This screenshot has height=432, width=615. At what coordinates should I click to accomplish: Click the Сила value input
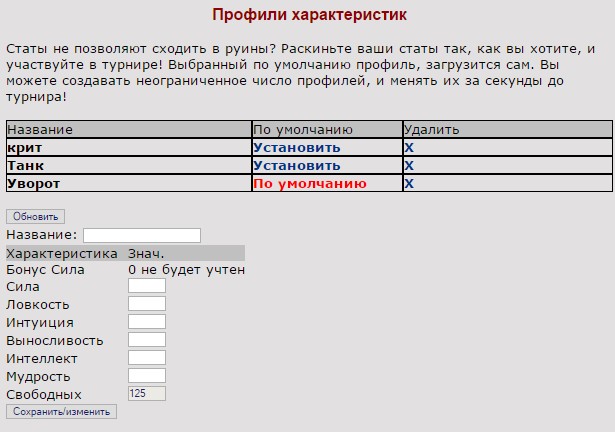[x=147, y=286]
